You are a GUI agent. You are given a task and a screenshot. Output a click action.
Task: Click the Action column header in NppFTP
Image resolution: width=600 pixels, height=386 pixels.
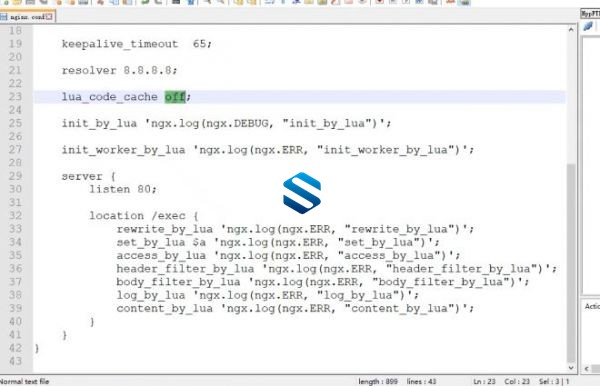[592, 306]
